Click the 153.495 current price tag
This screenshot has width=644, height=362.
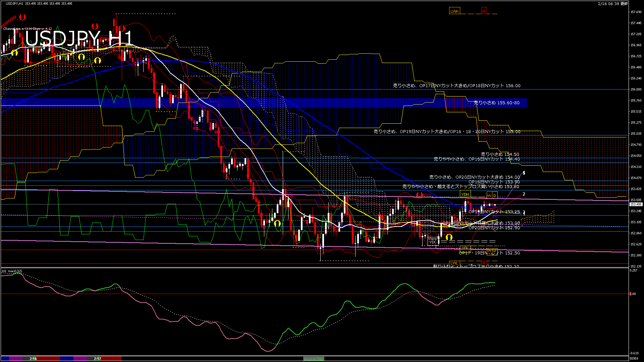click(x=636, y=204)
